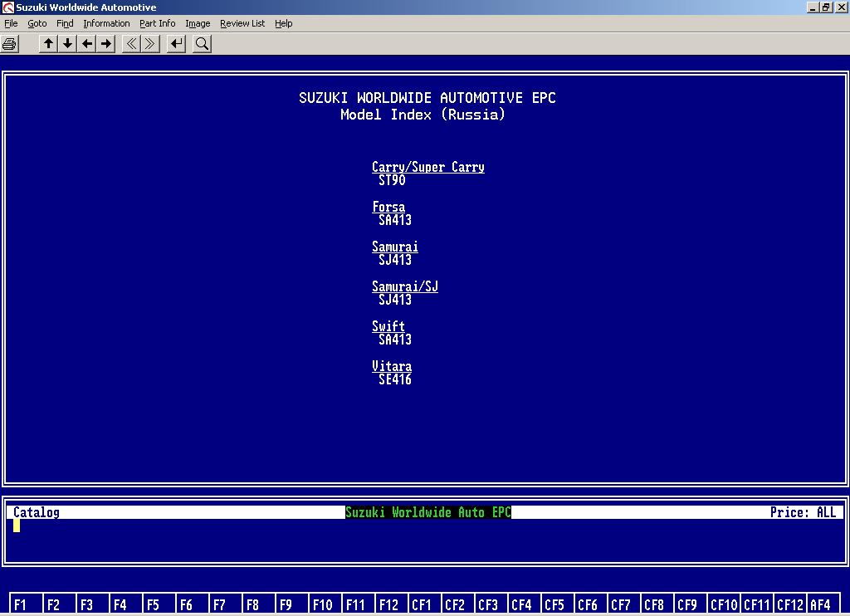This screenshot has width=850, height=616.
Task: Click the CF6 function key button
Action: pos(590,604)
